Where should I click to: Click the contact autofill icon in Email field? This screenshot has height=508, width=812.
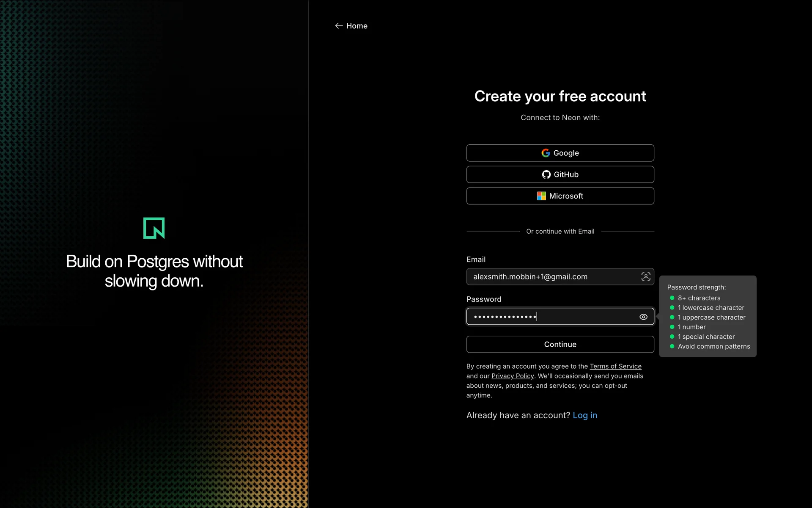pyautogui.click(x=645, y=276)
